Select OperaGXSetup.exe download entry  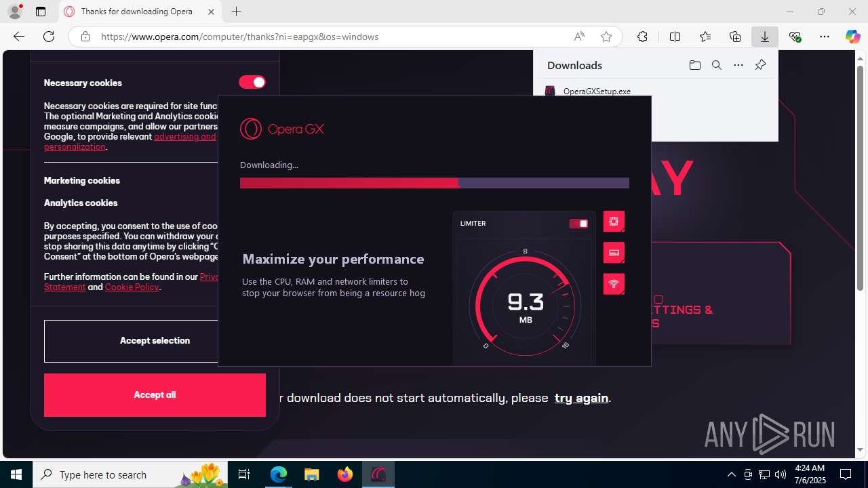[x=597, y=91]
